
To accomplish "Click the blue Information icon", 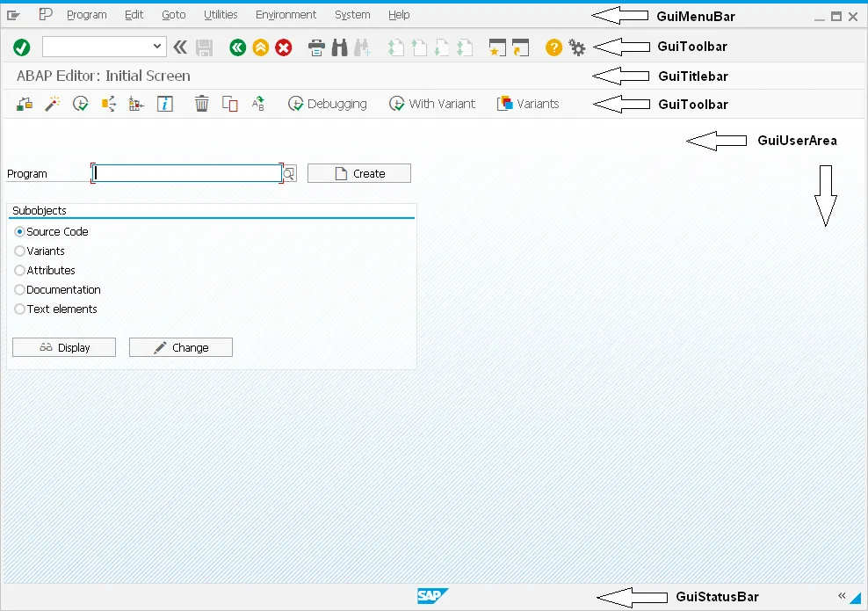I will click(x=165, y=104).
